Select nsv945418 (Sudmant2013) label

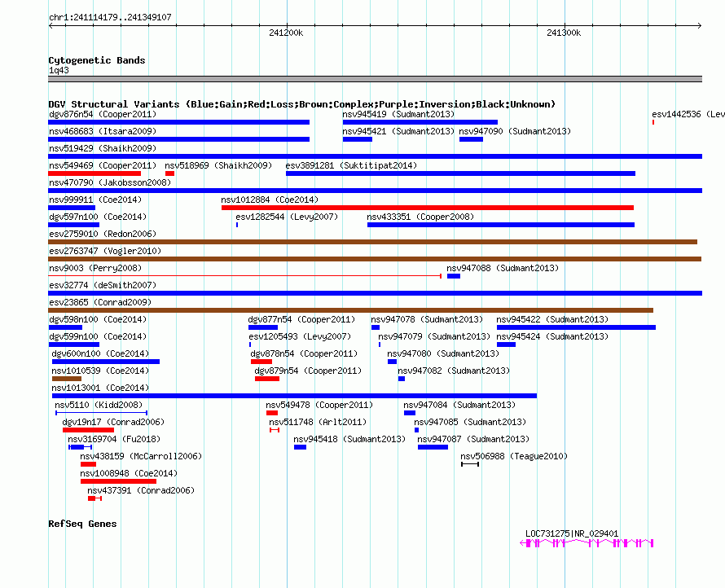(349, 439)
